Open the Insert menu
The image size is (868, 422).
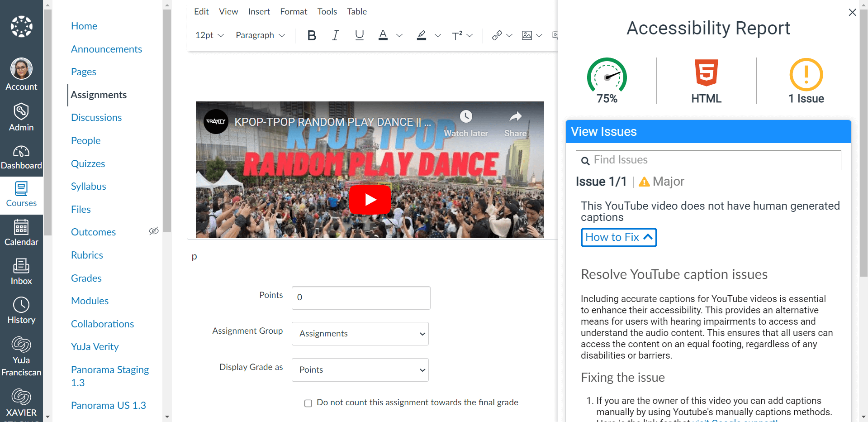pos(259,12)
